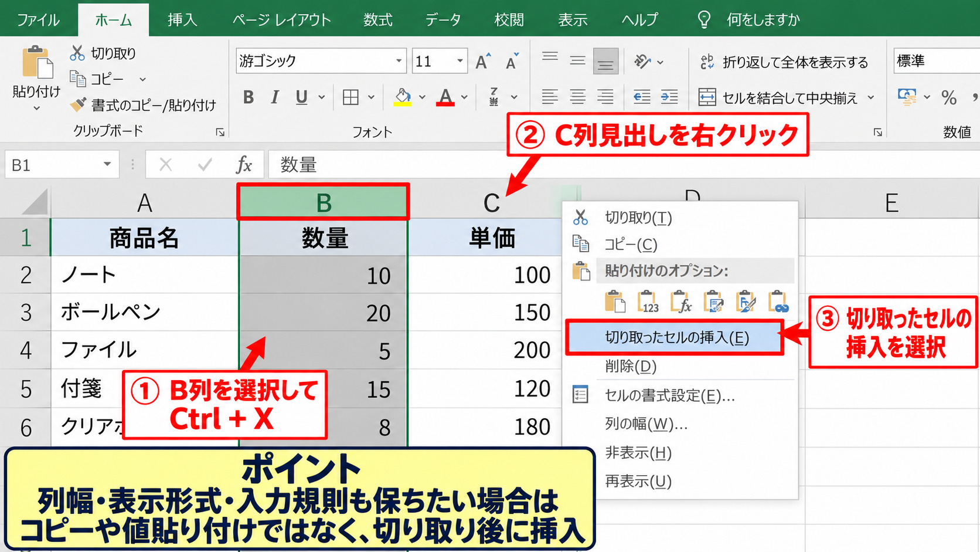
Task: Open the number format dropdown 標準
Action: (937, 61)
